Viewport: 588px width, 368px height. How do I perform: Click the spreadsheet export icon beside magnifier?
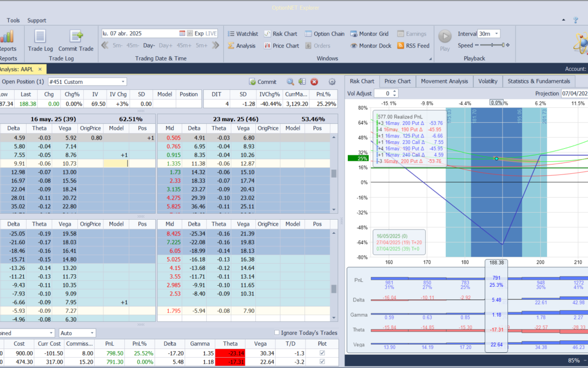tap(302, 81)
